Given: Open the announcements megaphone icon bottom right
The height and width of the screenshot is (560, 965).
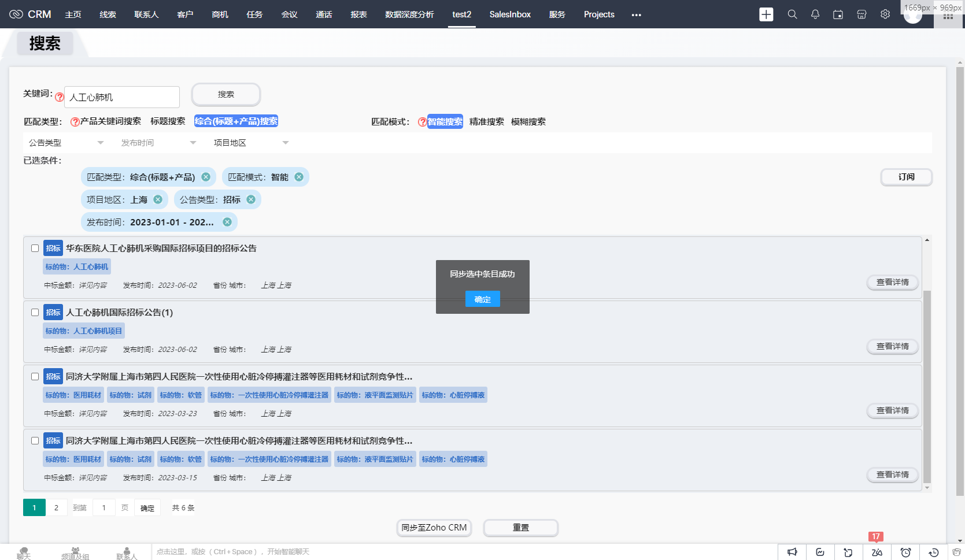Looking at the screenshot, I should 793,552.
